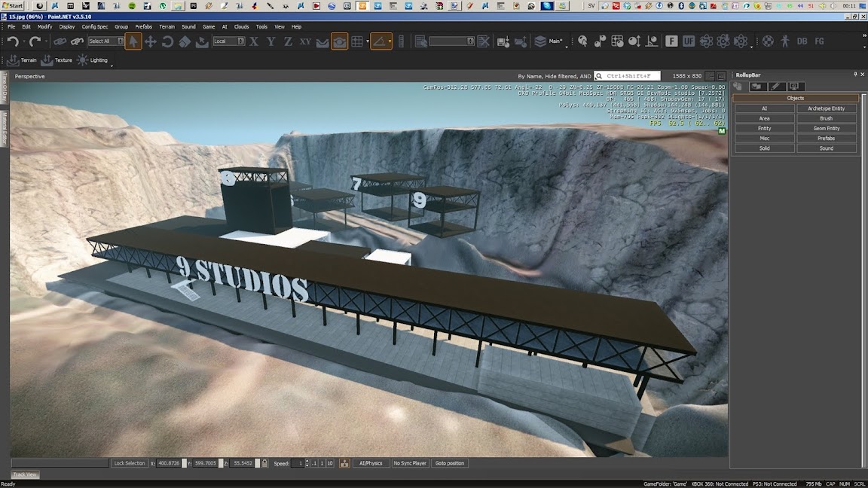The image size is (868, 488).
Task: Click the Lighting tool in toolbar
Action: pos(93,60)
